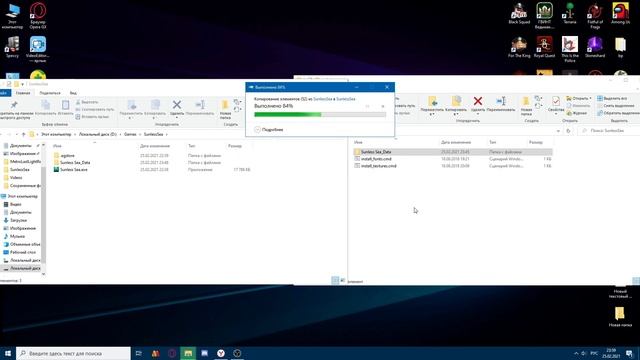Sort by Имя column in Sunless Sea.exe window
Screen dimensions: 640x360
click(57, 146)
